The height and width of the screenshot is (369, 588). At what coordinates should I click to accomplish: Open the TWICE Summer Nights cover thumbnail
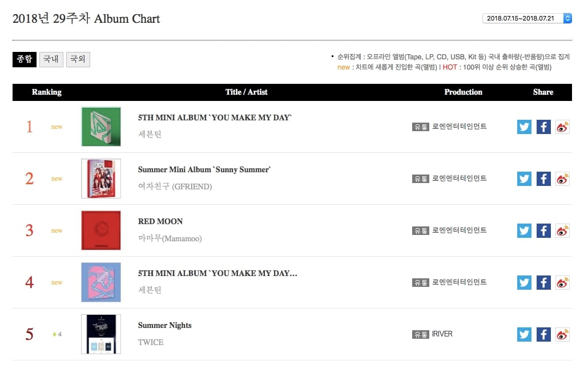pos(101,334)
